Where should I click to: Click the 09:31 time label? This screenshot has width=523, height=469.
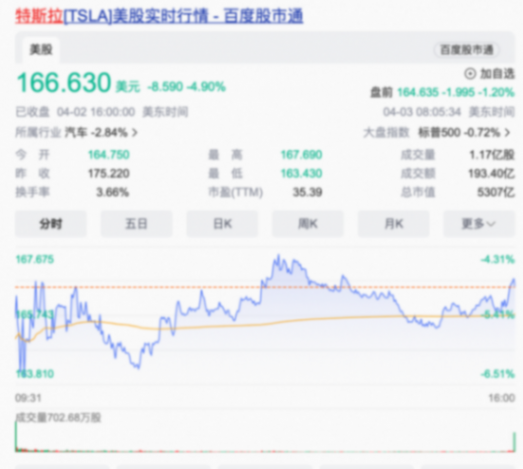pyautogui.click(x=28, y=398)
